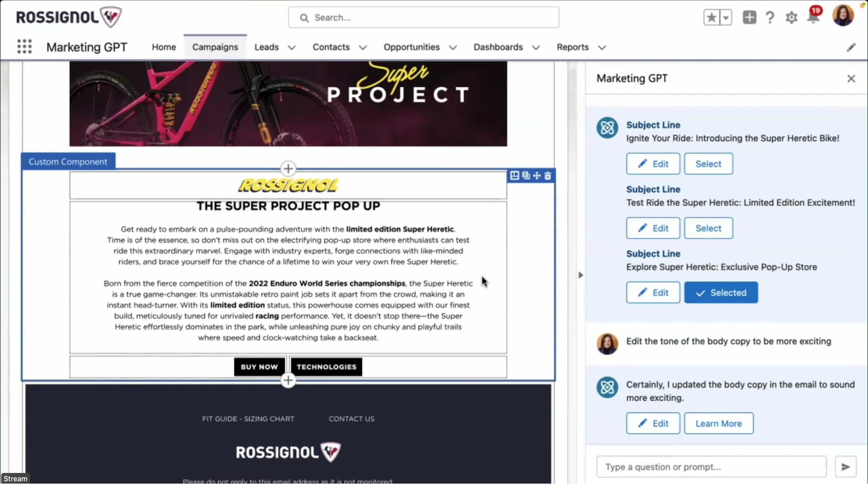Delete the custom component with trash icon
868x484 pixels.
click(x=548, y=176)
